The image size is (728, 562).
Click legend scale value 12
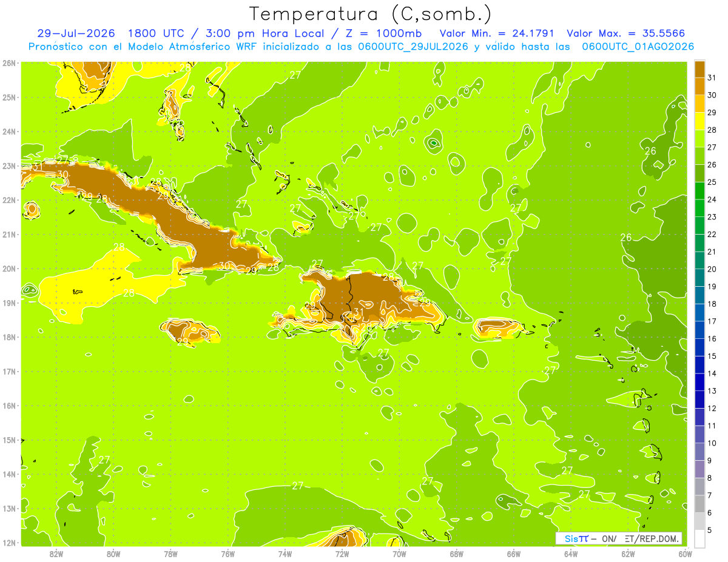click(712, 408)
